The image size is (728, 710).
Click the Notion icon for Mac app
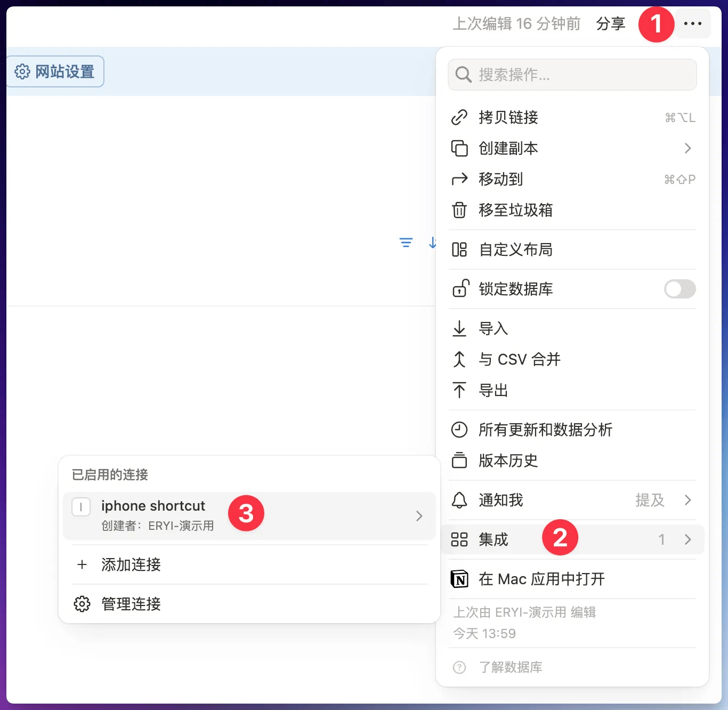(459, 579)
